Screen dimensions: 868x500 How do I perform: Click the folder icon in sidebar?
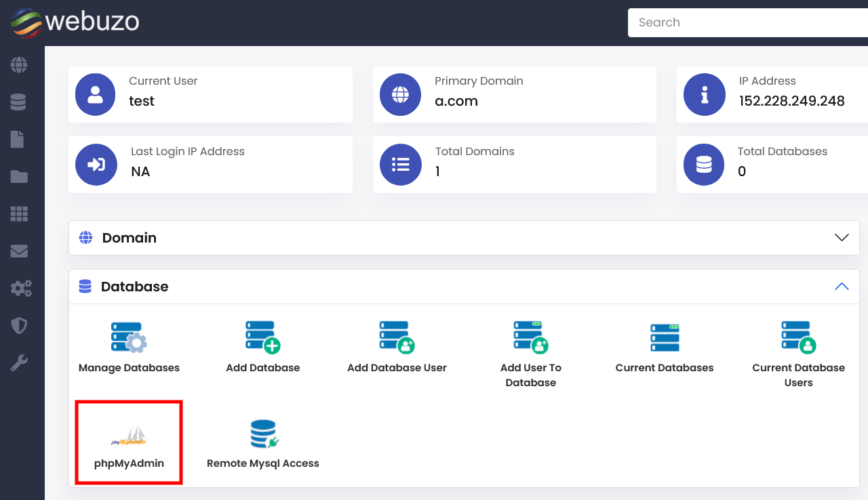coord(19,177)
